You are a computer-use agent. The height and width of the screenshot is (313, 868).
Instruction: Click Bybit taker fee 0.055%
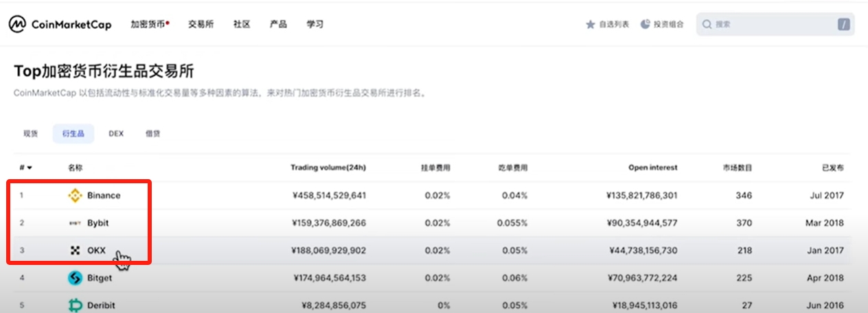pyautogui.click(x=512, y=223)
